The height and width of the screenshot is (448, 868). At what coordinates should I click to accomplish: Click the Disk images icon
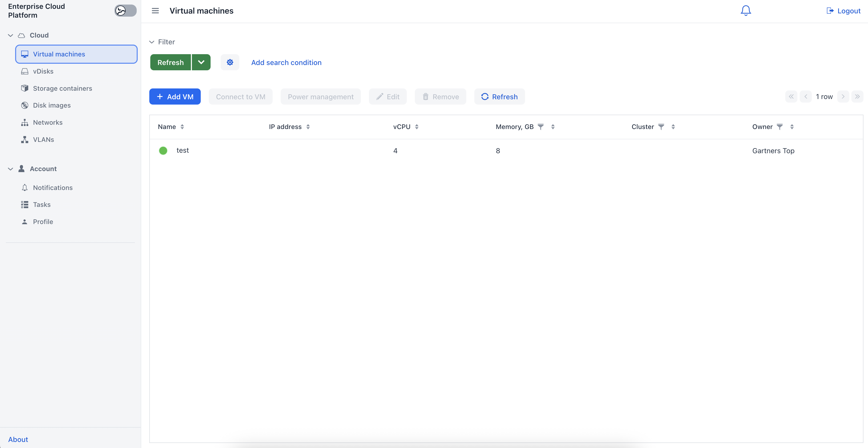tap(25, 105)
